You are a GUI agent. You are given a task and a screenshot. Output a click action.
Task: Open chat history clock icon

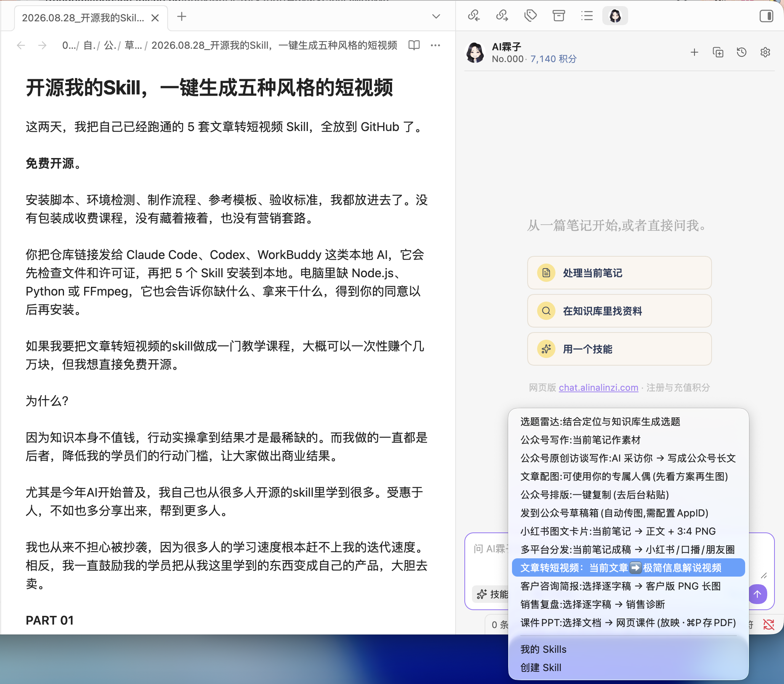tap(742, 52)
